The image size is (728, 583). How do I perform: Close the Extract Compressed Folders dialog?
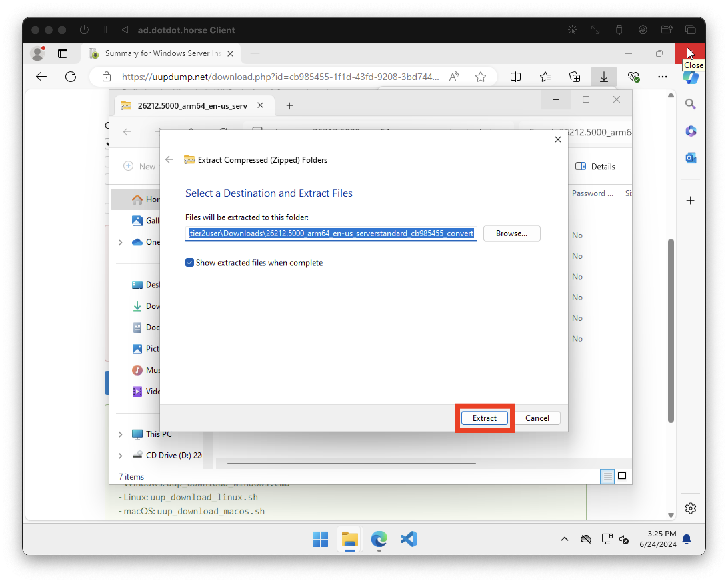click(557, 139)
